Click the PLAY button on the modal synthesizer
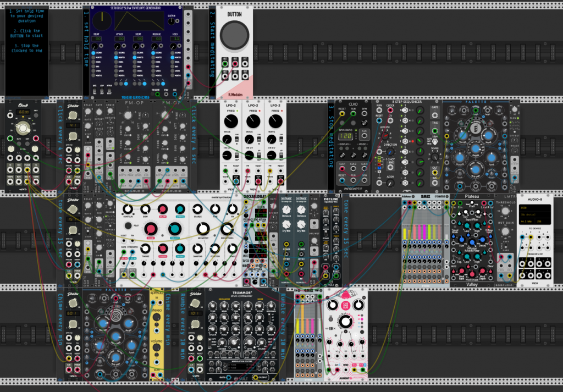Image resolution: width=563 pixels, height=392 pixels. pyautogui.click(x=128, y=225)
